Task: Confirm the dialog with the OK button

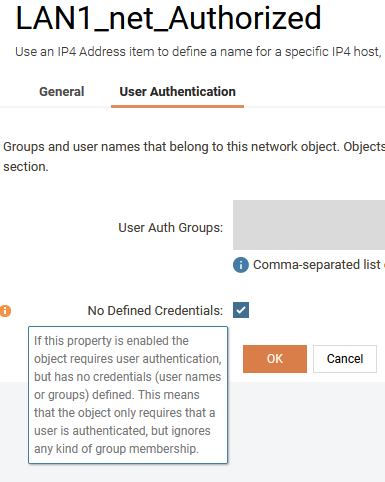Action: 275,359
